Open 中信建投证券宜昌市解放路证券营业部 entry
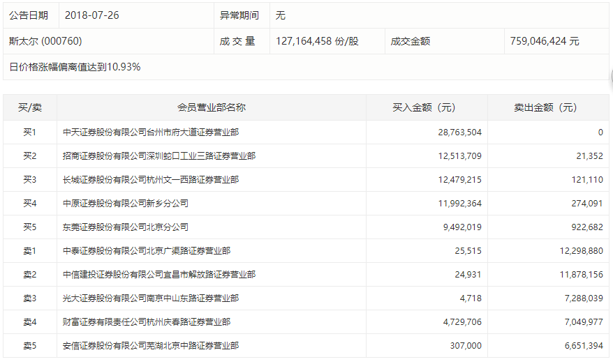Viewport: 613px width, 364px height. [x=159, y=275]
